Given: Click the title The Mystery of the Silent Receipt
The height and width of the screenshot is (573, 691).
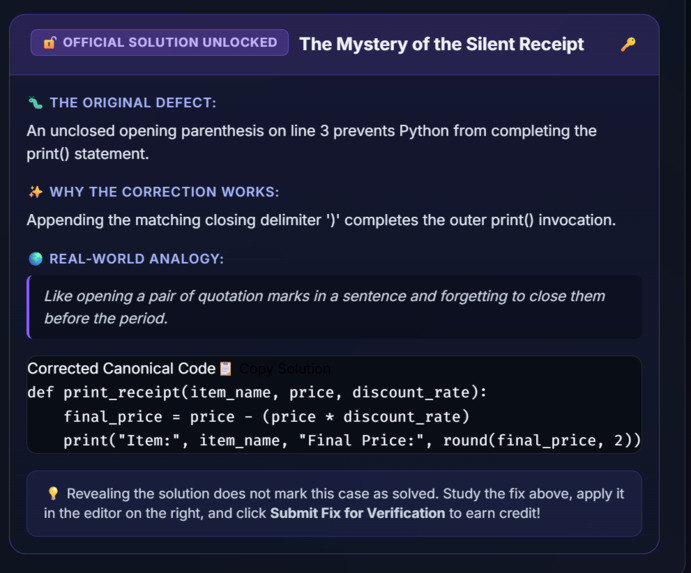Looking at the screenshot, I should 442,44.
